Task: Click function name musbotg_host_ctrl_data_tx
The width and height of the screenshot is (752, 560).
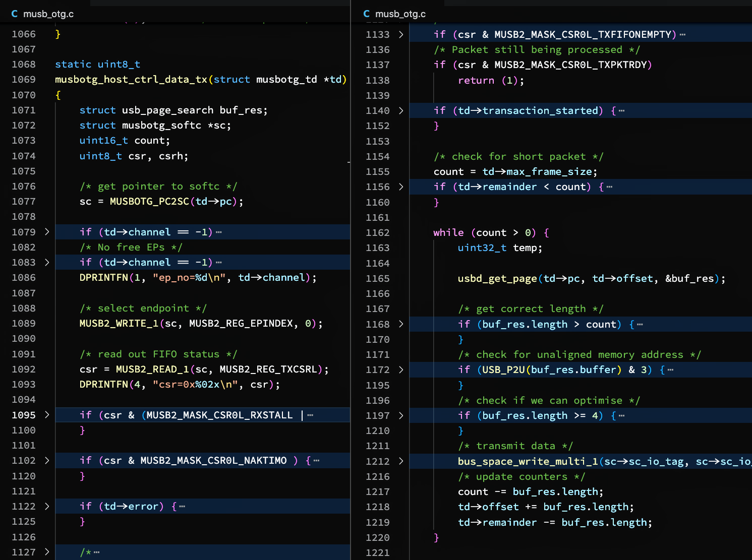Action: point(131,79)
